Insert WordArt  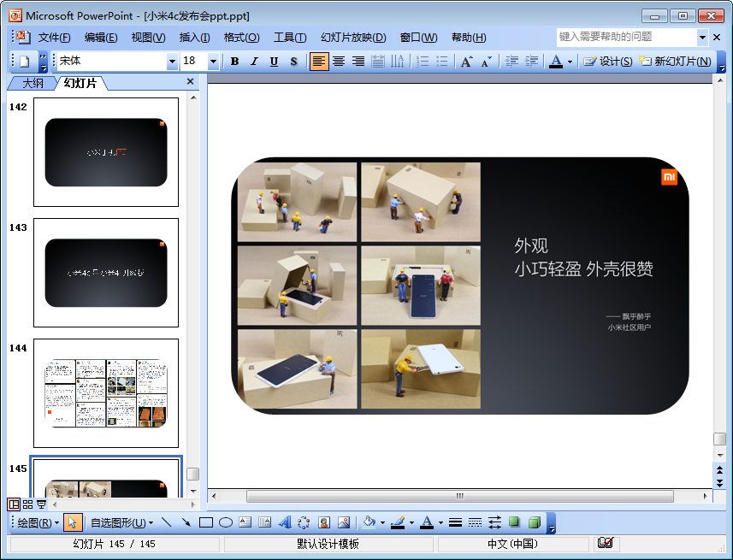[284, 522]
